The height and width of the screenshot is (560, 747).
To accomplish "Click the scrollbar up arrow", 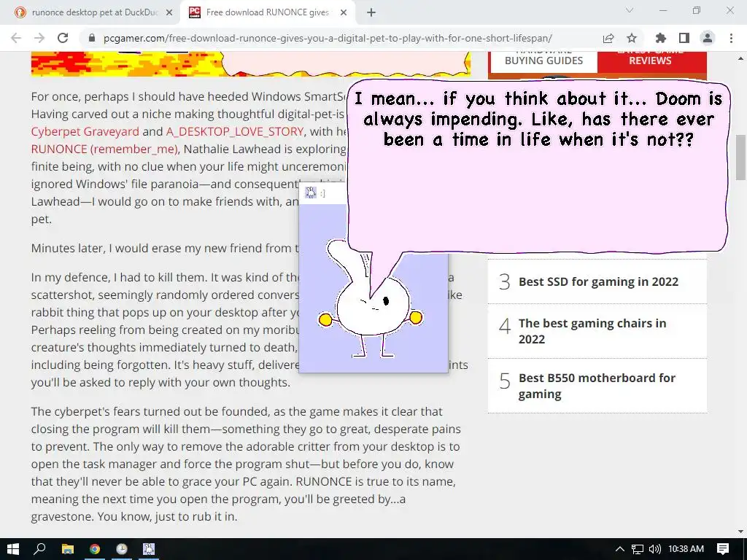I will coord(740,58).
